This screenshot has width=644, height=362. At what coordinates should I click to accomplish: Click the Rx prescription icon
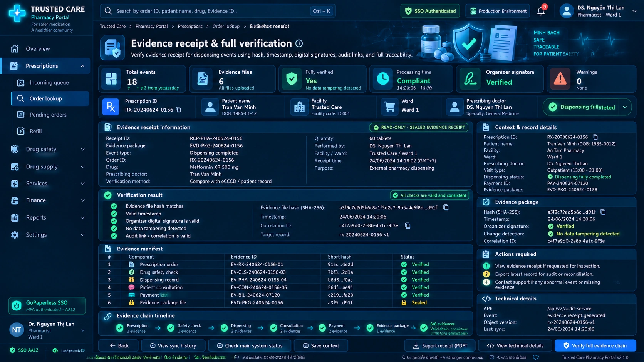111,107
